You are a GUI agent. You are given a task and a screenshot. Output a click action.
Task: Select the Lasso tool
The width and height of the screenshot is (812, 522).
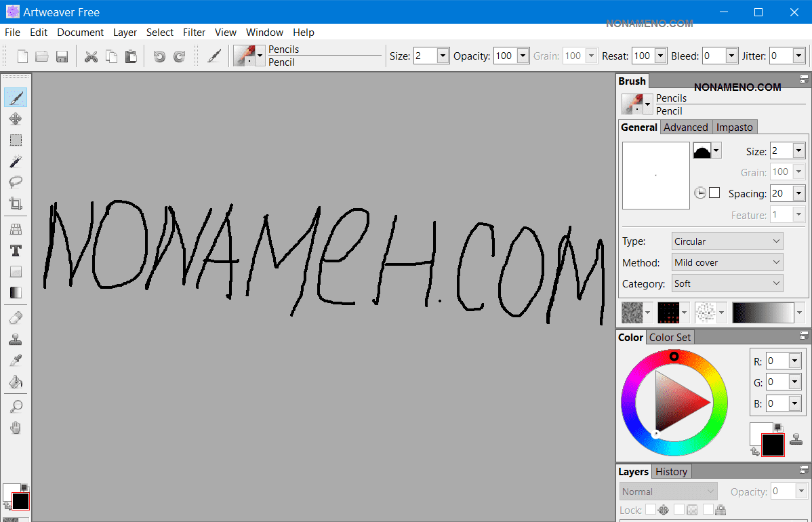pyautogui.click(x=16, y=182)
